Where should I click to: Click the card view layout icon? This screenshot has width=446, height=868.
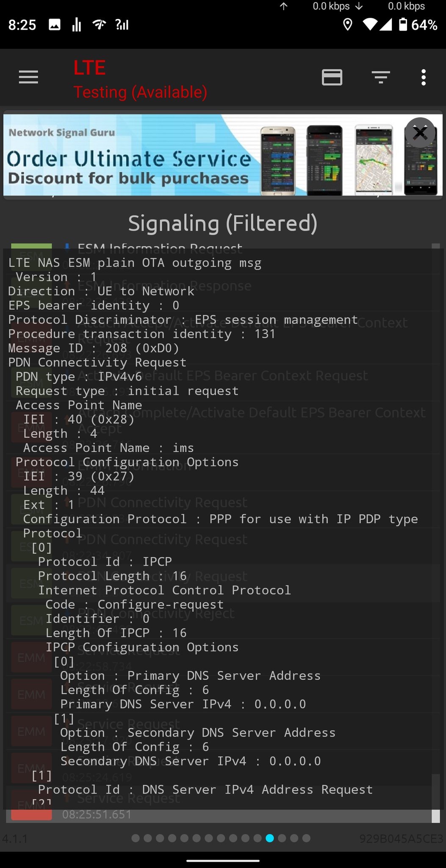(332, 77)
